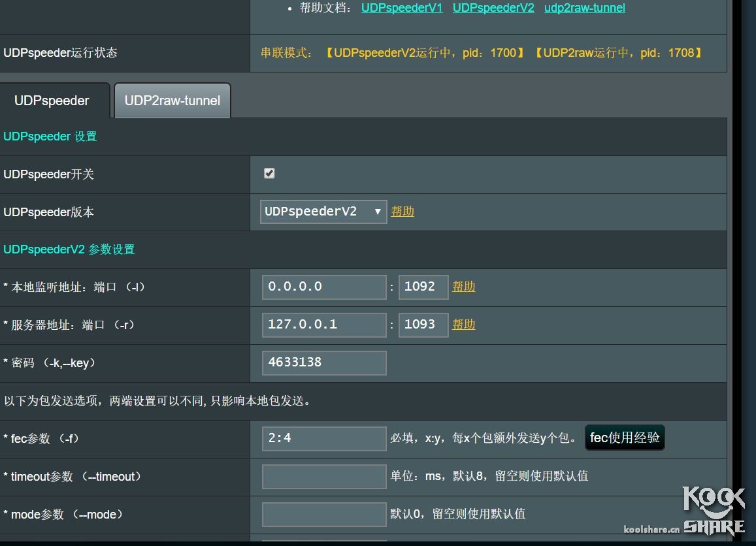Switch to the UDPspeeder tab
This screenshot has height=546, width=756.
point(52,101)
